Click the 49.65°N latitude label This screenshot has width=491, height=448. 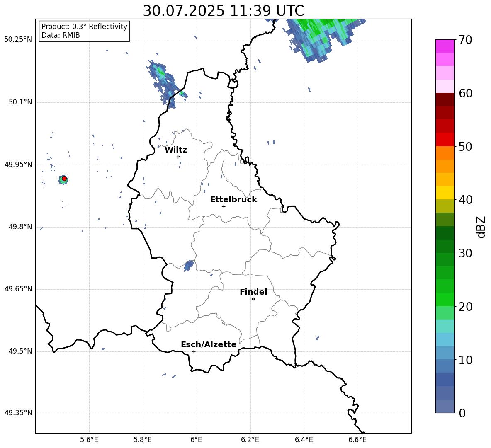coord(18,289)
